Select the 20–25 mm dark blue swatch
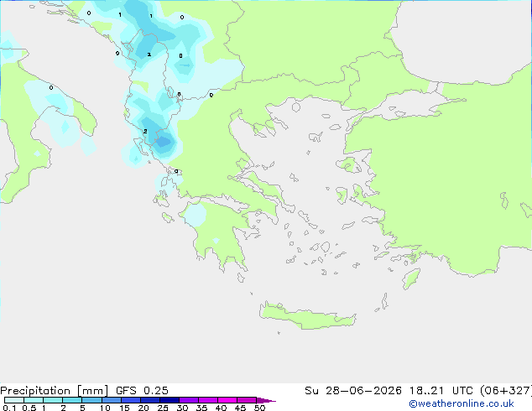532x411 pixels. [150, 400]
